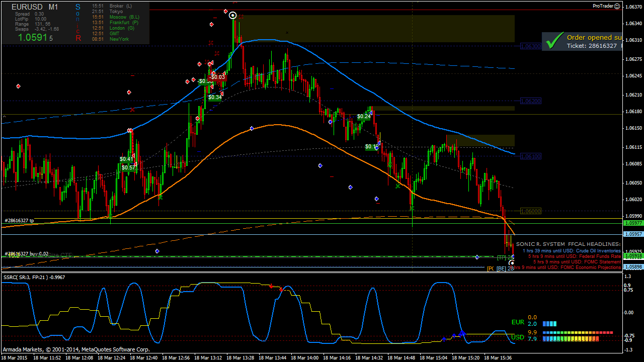Select the #28616327 tp order line label

(19, 221)
